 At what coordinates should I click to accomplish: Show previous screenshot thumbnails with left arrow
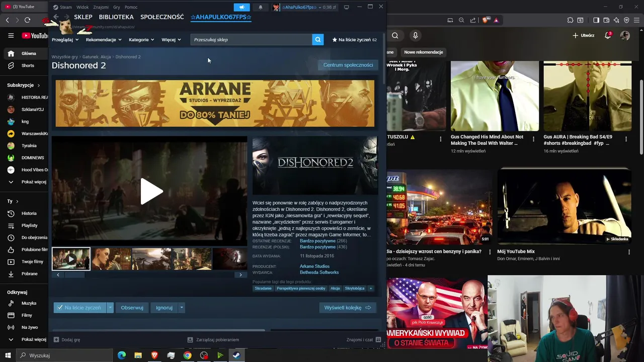click(x=58, y=275)
